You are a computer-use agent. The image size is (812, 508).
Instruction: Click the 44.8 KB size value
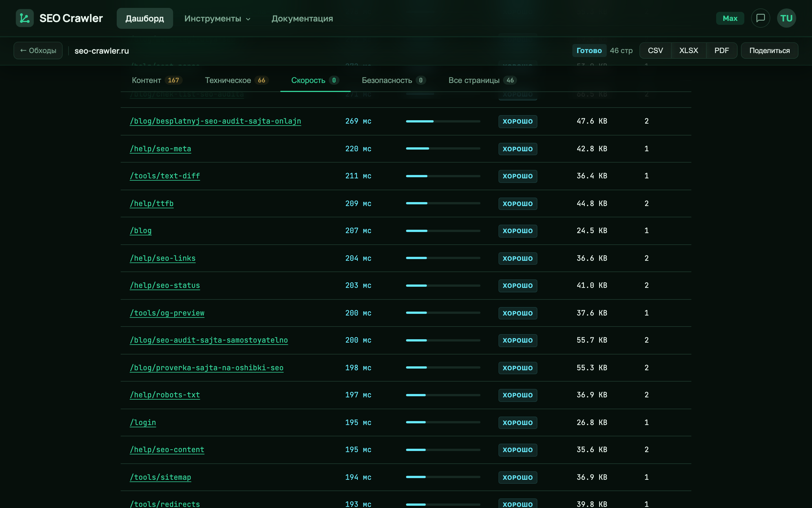[x=592, y=203]
